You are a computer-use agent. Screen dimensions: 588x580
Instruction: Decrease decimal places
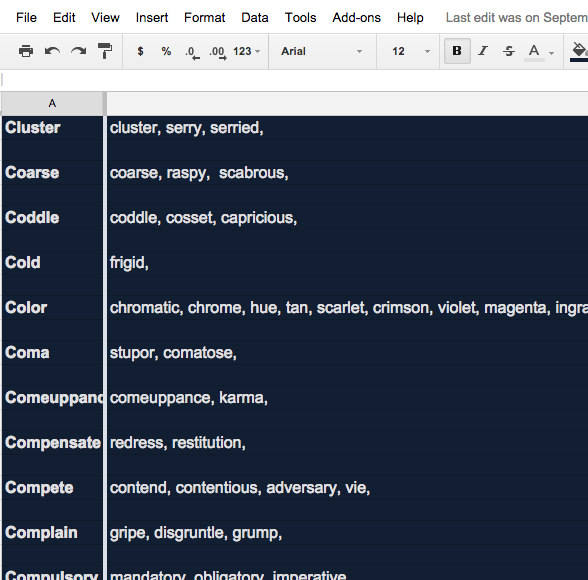click(192, 52)
